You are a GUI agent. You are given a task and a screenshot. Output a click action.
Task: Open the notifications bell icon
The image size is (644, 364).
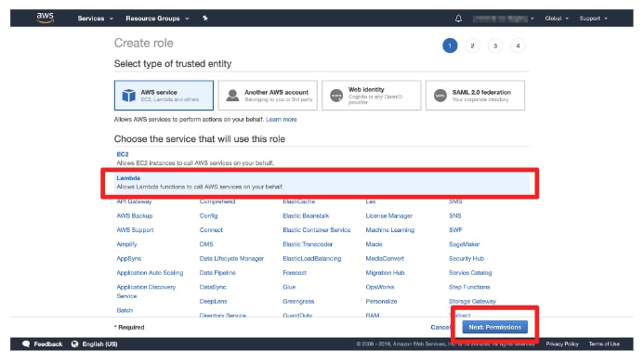[458, 19]
